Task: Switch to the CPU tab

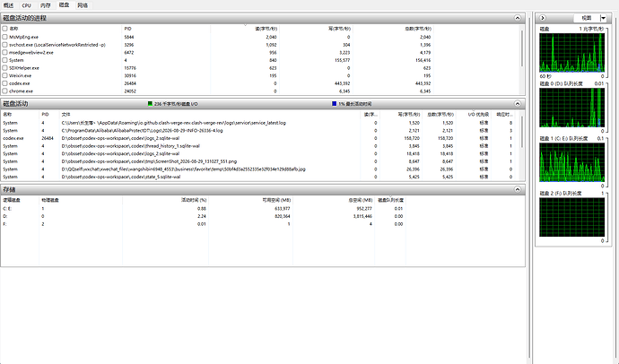Action: click(x=26, y=5)
